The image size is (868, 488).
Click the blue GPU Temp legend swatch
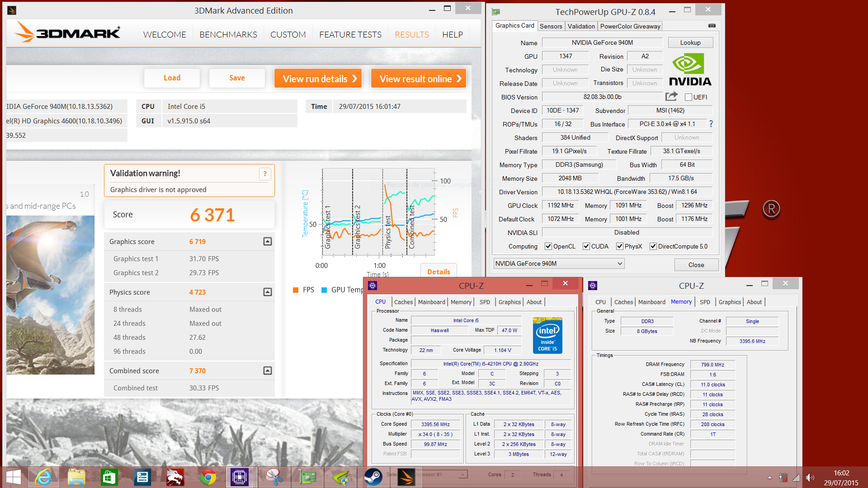pyautogui.click(x=324, y=290)
